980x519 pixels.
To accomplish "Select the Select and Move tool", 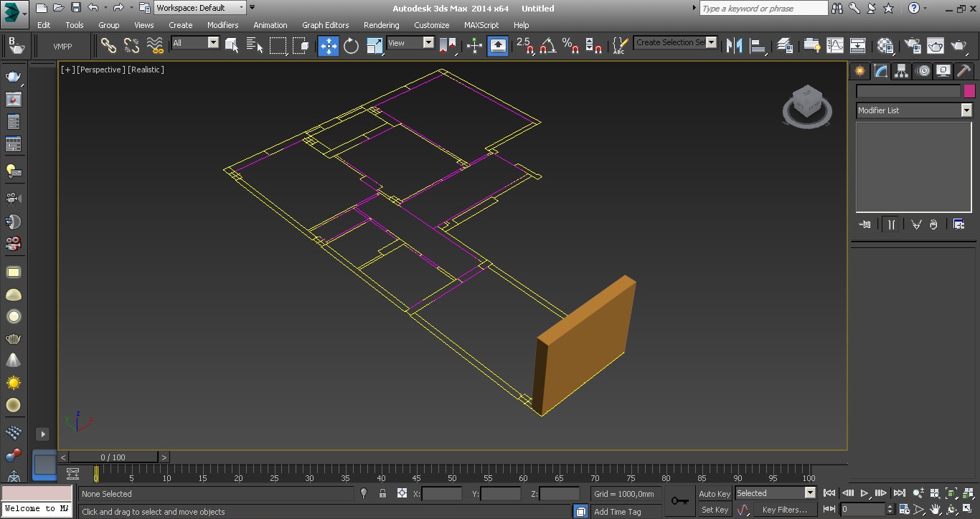I will 329,46.
